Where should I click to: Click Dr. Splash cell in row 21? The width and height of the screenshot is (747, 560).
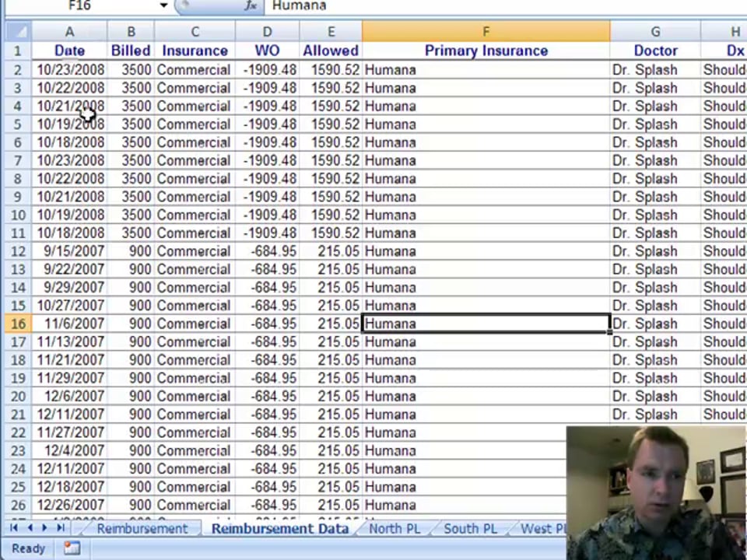(x=655, y=415)
